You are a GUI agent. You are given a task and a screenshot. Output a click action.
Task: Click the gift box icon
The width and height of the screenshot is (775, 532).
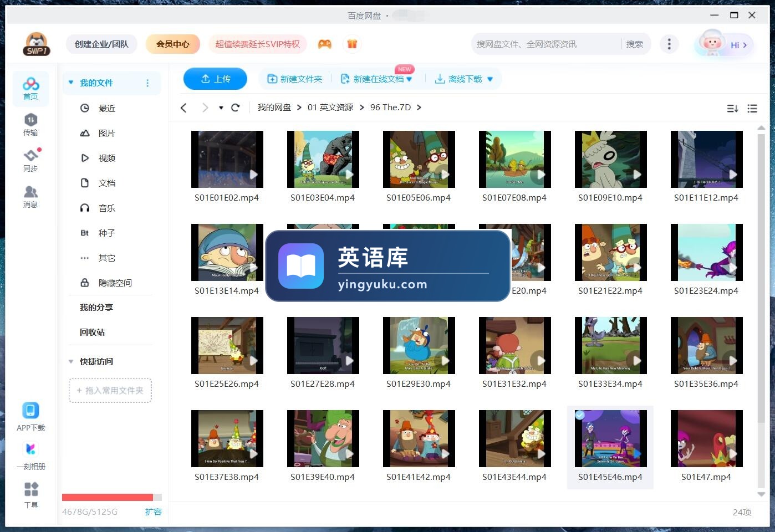pos(352,44)
